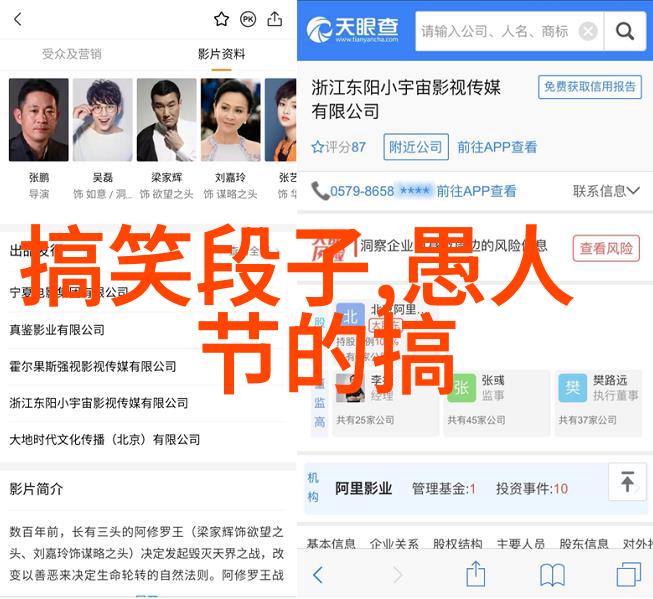The height and width of the screenshot is (599, 653).
Task: Tap the browser share icon at bottom
Action: pyautogui.click(x=476, y=573)
